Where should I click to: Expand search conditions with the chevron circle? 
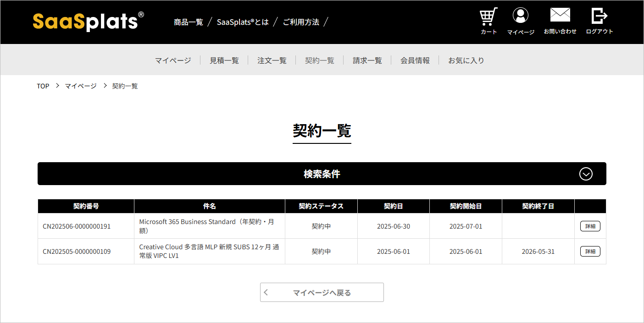[586, 174]
